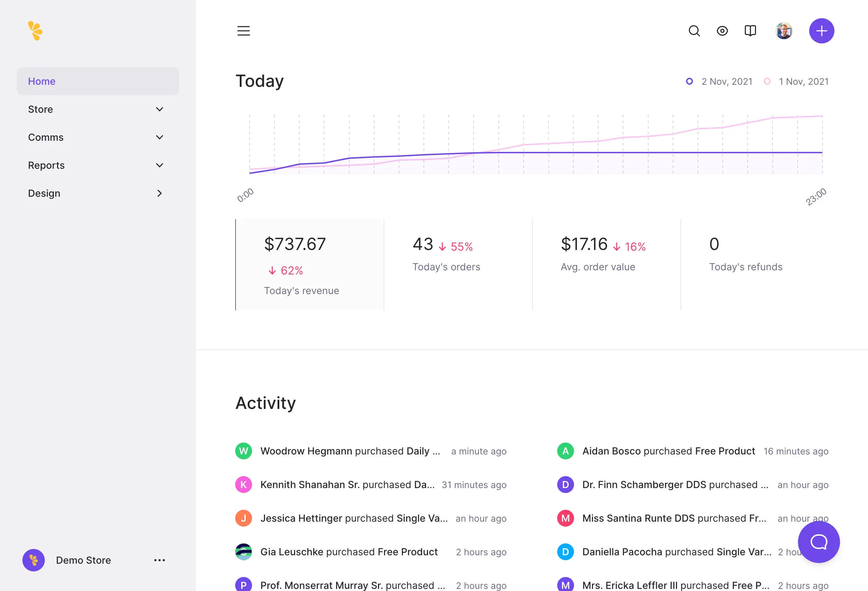
Task: Toggle the 1 Nov, 2021 legend series
Action: click(796, 82)
